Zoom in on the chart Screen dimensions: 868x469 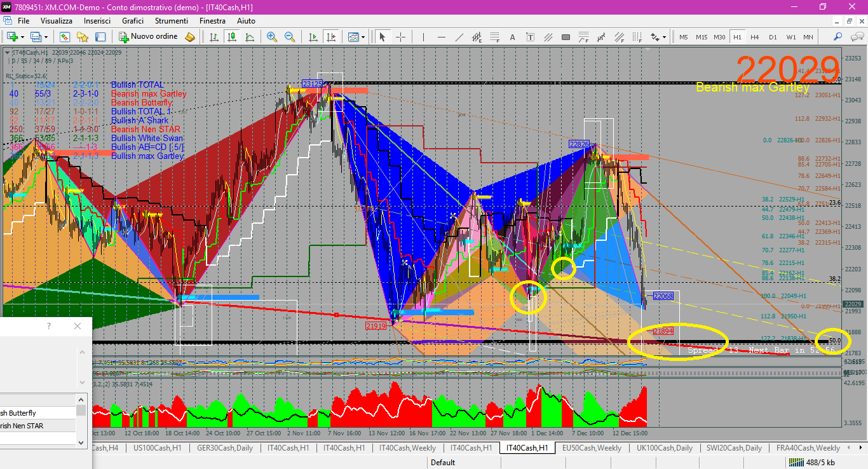tap(272, 37)
